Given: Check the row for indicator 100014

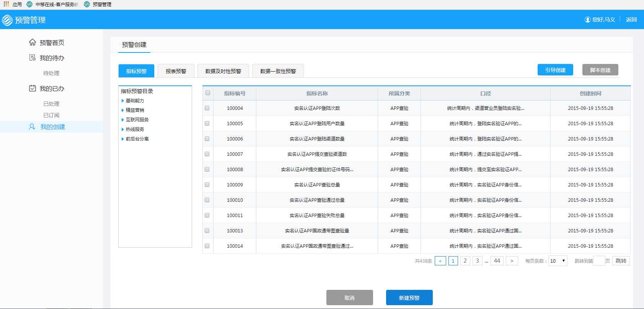Looking at the screenshot, I should (207, 246).
